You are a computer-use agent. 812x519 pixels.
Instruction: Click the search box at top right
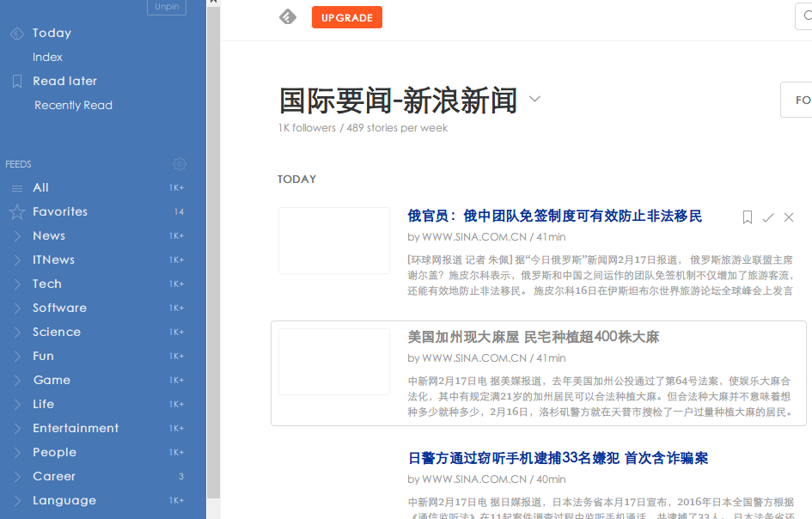click(803, 16)
